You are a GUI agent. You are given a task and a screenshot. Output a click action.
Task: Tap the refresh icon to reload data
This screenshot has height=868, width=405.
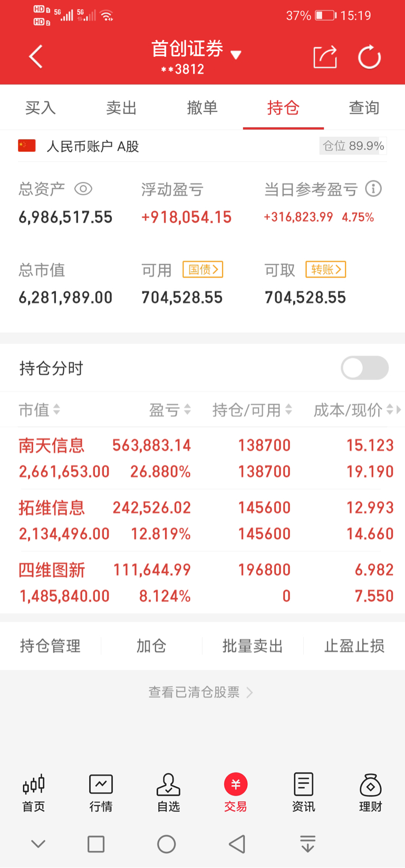(369, 56)
